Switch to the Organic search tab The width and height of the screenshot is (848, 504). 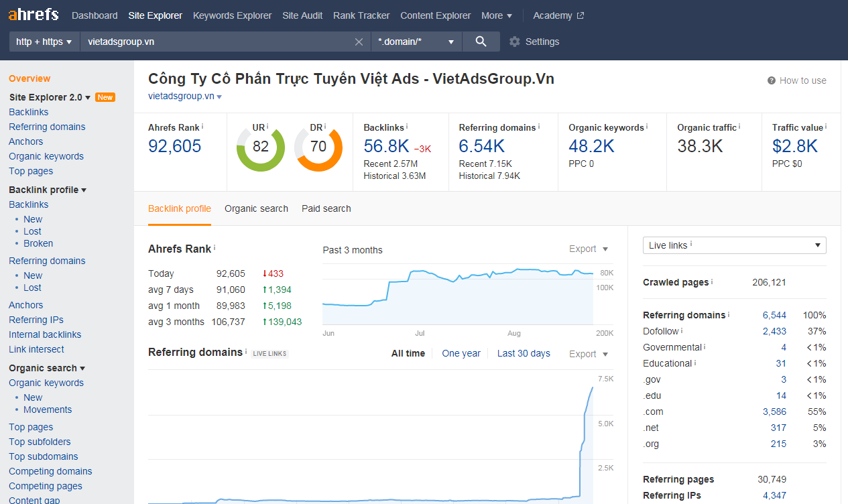[256, 208]
